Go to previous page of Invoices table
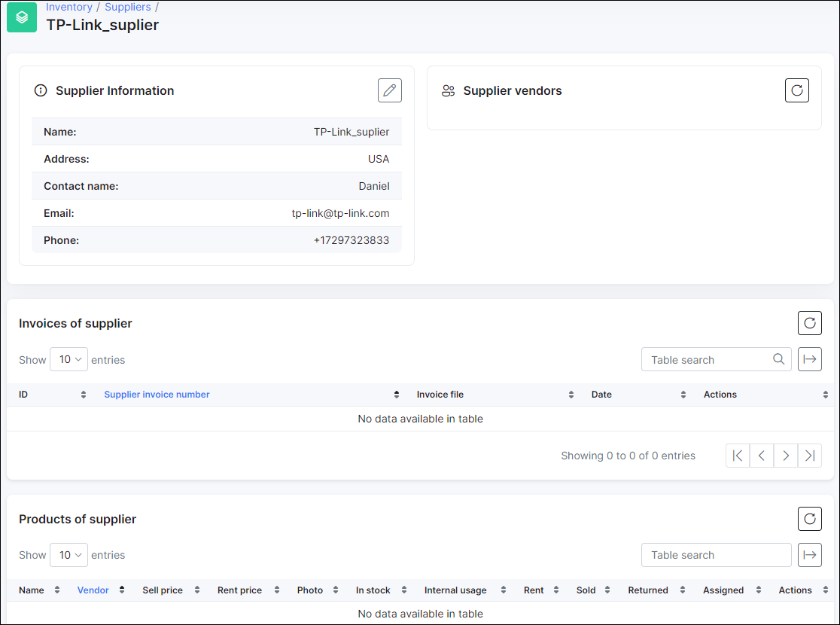 [762, 456]
